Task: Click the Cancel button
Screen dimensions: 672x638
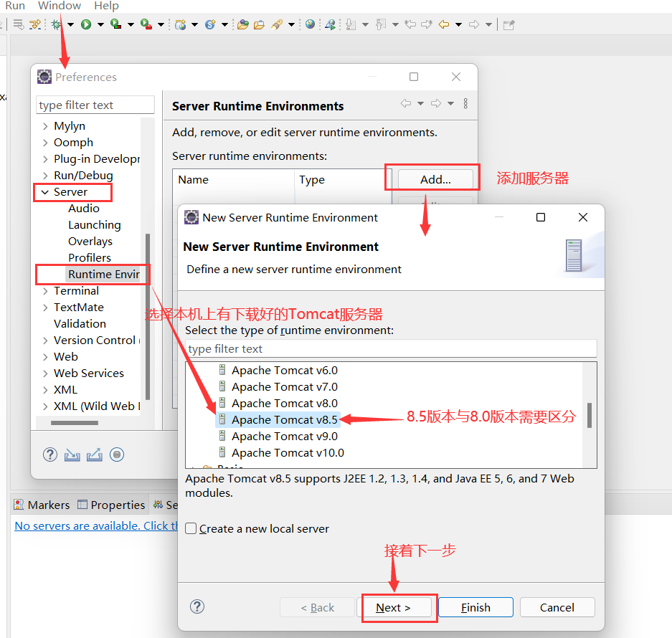Action: click(557, 607)
